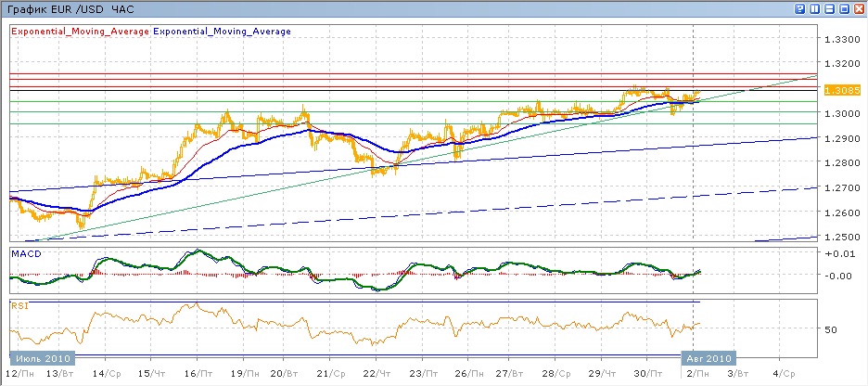Click the Авг 2010 month marker
Screen dimensions: 868x386
coord(709,357)
